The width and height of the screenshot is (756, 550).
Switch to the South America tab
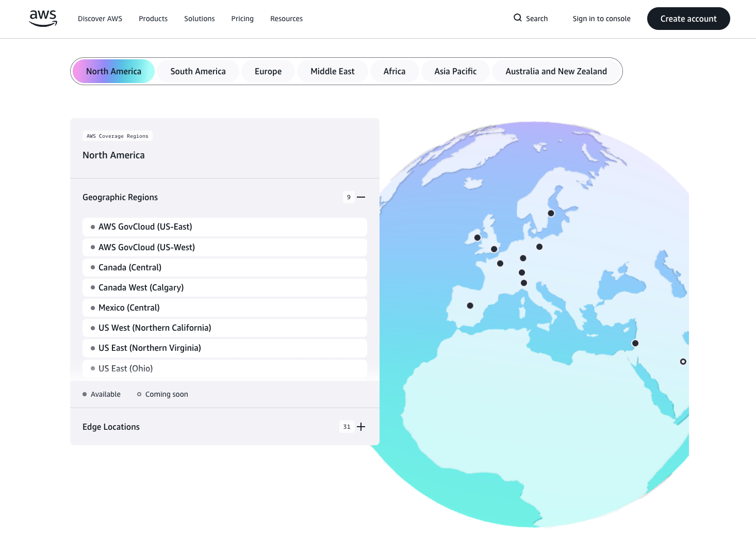[198, 71]
